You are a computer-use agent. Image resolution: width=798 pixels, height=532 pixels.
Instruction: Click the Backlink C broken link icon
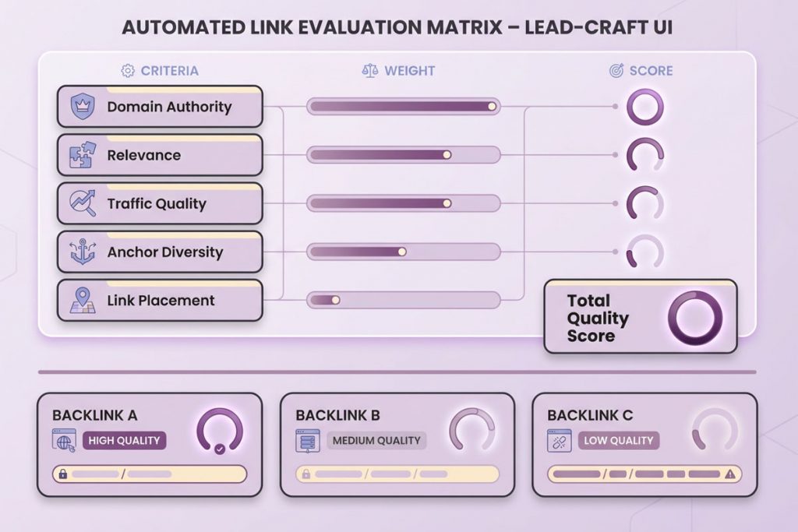point(560,440)
